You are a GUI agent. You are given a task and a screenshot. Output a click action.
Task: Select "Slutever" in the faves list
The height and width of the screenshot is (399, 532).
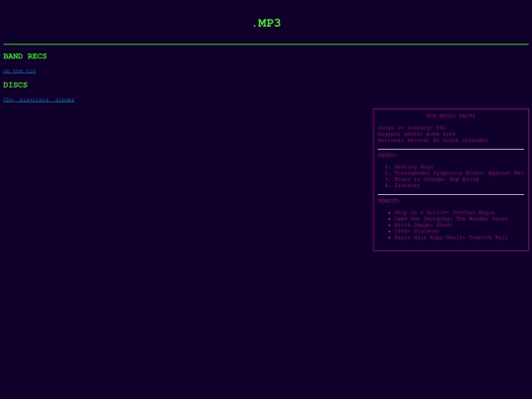407,185
